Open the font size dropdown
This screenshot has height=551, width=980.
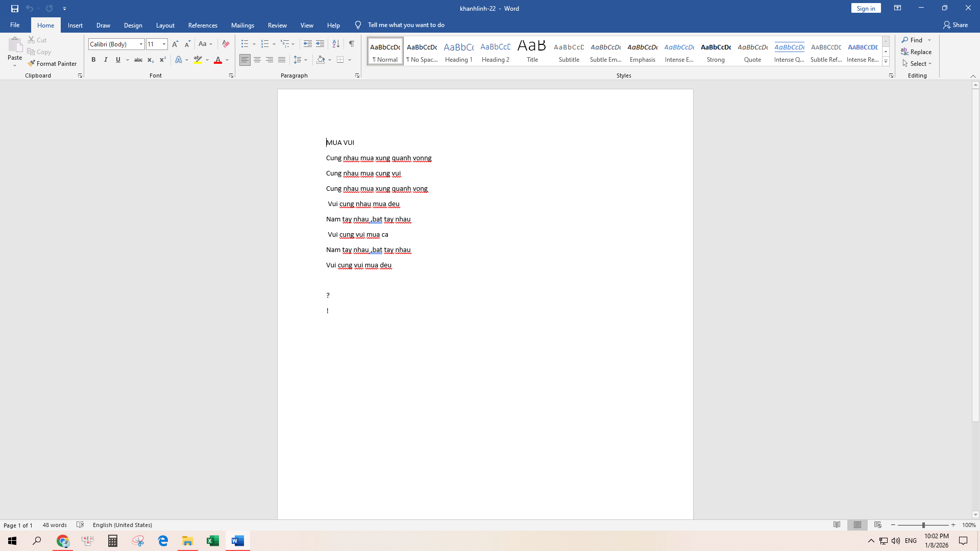(164, 44)
